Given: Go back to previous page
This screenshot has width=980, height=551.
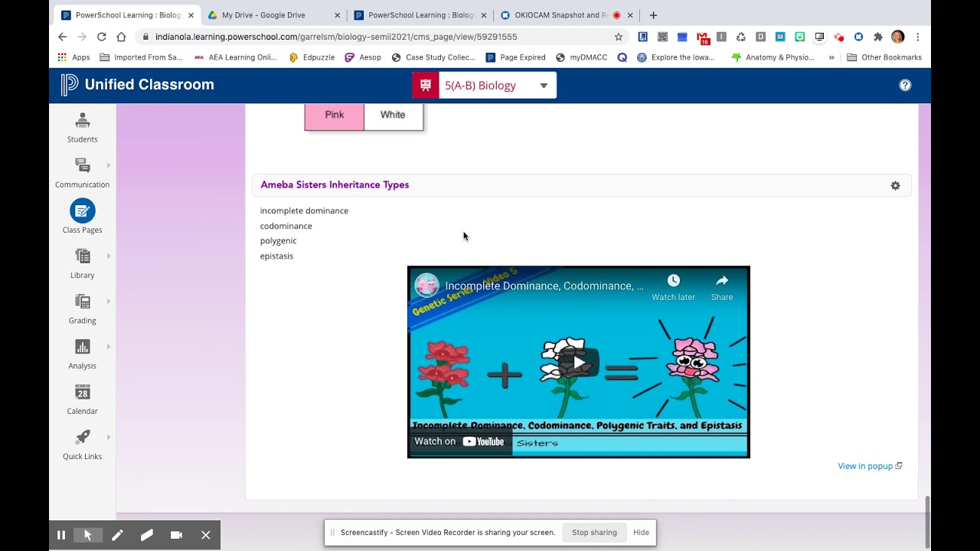Looking at the screenshot, I should (62, 37).
